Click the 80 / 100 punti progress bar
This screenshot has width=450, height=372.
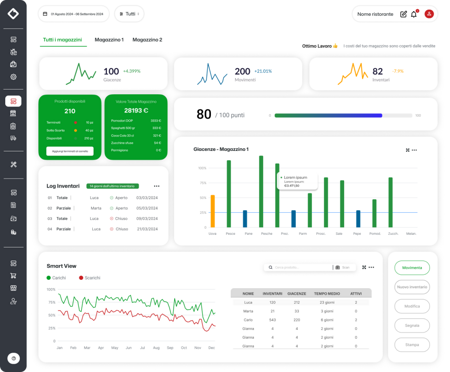[343, 115]
